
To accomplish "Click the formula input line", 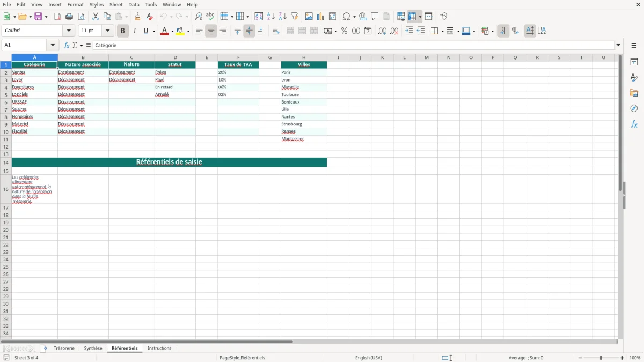I will [353, 46].
